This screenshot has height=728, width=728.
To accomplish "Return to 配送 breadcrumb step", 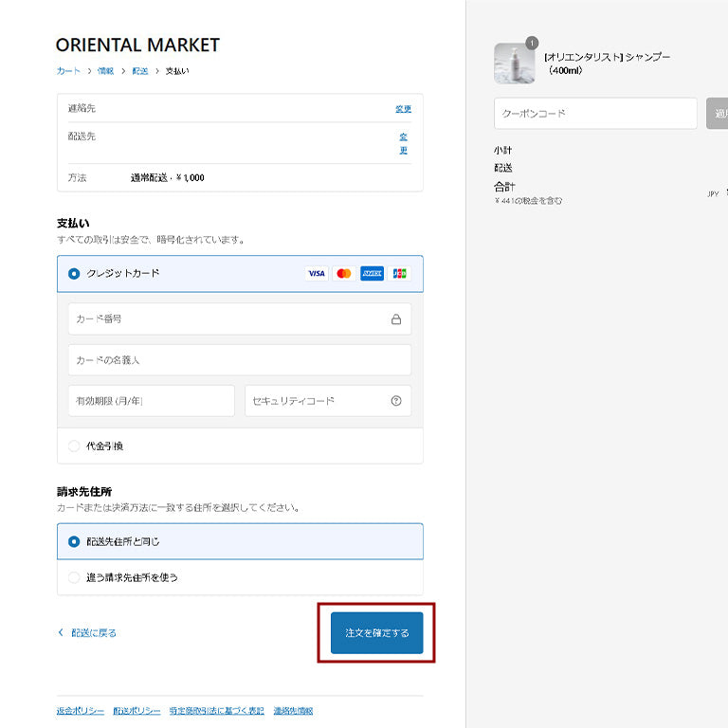I will tap(139, 71).
